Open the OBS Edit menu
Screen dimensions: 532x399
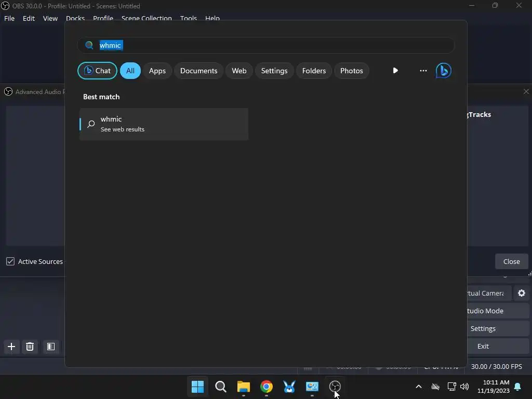29,18
